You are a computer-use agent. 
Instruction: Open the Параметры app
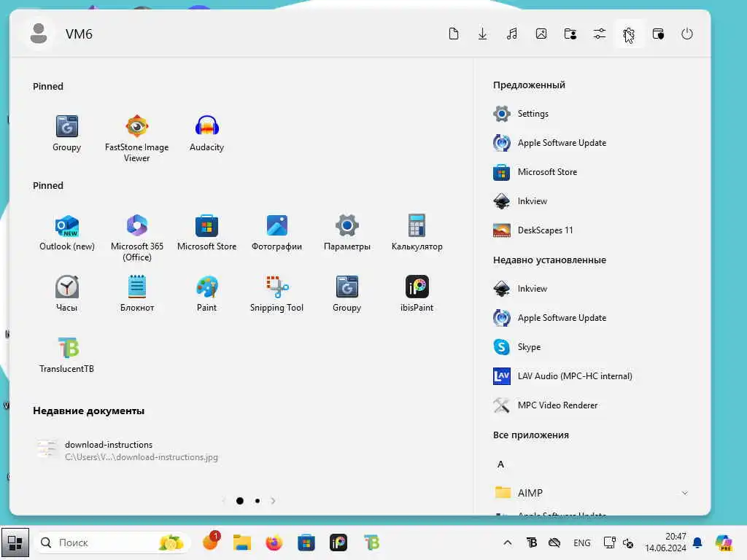(x=347, y=233)
